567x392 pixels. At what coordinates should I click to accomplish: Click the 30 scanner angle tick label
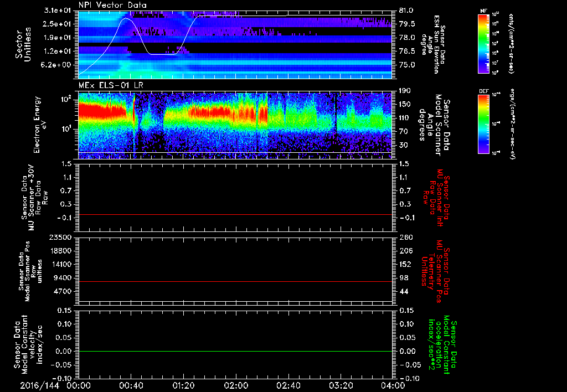[x=403, y=145]
